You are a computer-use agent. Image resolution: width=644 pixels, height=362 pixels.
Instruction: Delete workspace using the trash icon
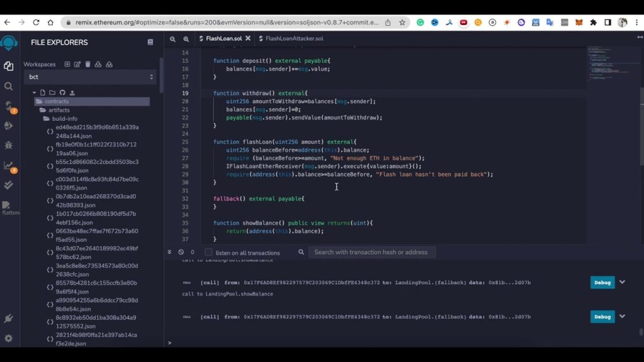coord(88,64)
